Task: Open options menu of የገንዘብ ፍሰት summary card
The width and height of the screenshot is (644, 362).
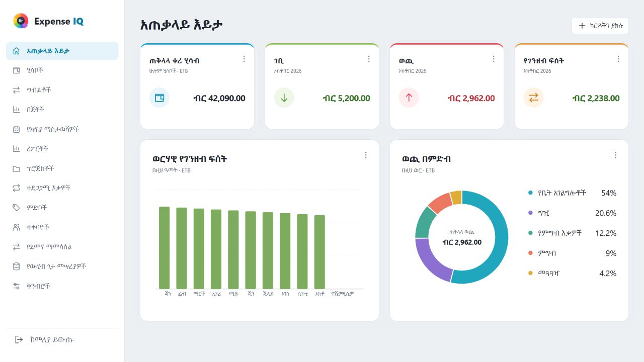Action: pyautogui.click(x=618, y=59)
